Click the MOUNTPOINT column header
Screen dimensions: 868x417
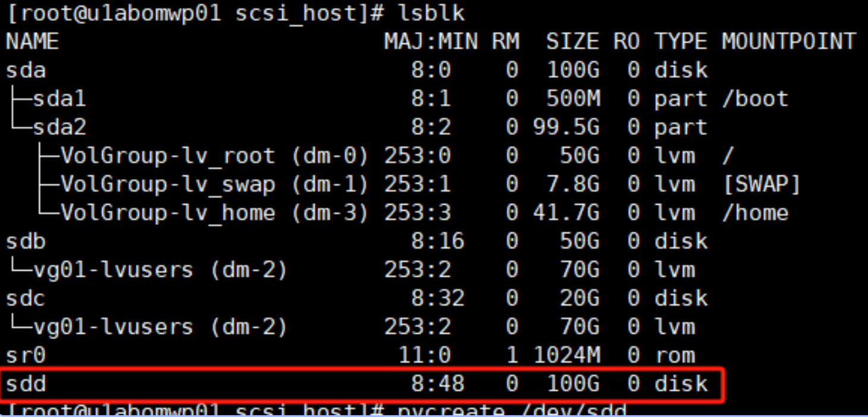tap(788, 42)
